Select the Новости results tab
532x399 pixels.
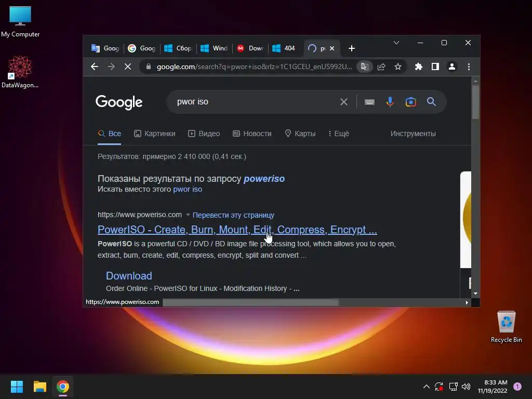pyautogui.click(x=252, y=134)
